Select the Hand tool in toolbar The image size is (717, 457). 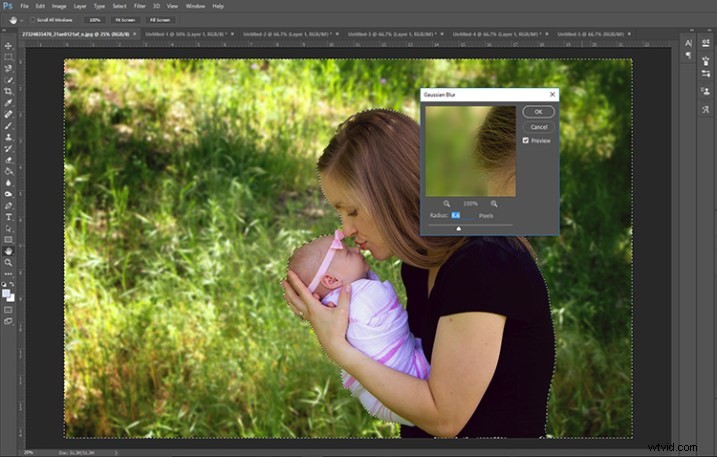(8, 251)
